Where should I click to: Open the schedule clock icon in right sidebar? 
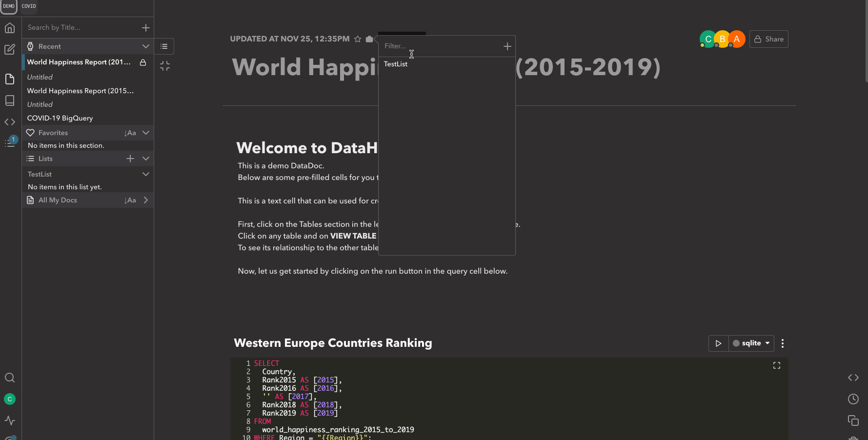[x=853, y=399]
